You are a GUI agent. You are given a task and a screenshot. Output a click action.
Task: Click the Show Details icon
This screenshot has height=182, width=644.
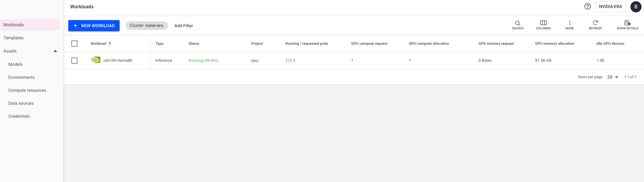click(x=627, y=23)
